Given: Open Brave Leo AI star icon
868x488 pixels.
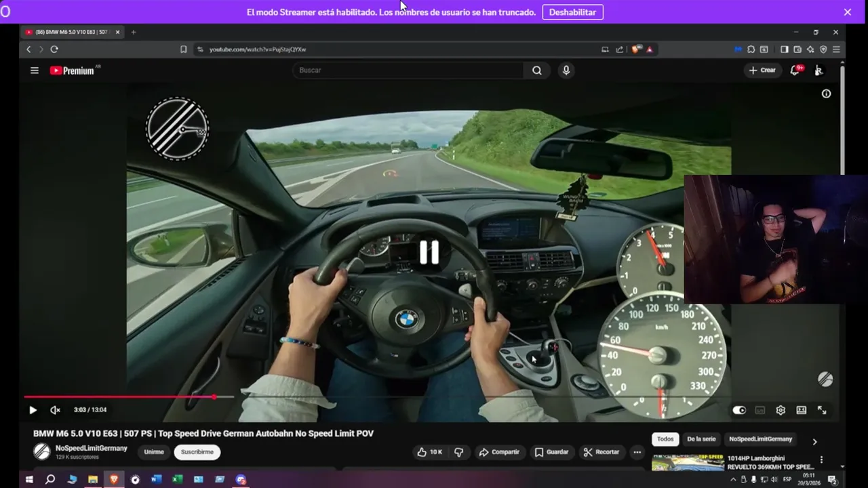Looking at the screenshot, I should tap(810, 49).
